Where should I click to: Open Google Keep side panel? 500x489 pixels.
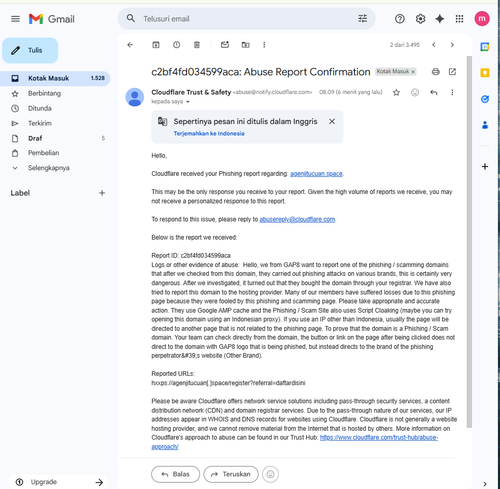[485, 73]
